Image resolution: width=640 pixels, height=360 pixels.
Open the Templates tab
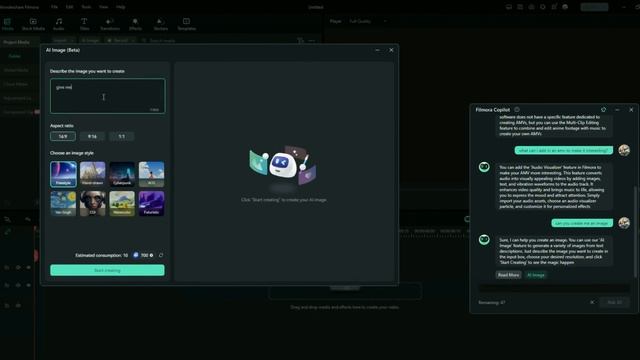pyautogui.click(x=187, y=24)
